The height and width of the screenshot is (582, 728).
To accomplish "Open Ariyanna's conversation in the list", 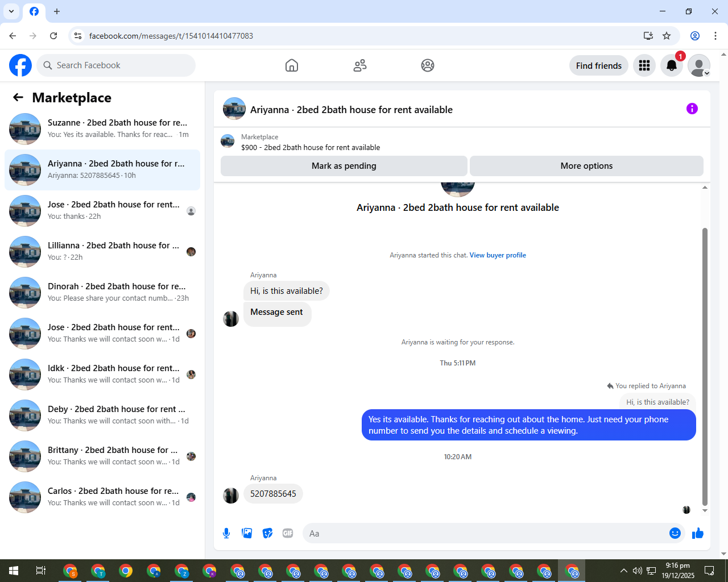I will (102, 170).
